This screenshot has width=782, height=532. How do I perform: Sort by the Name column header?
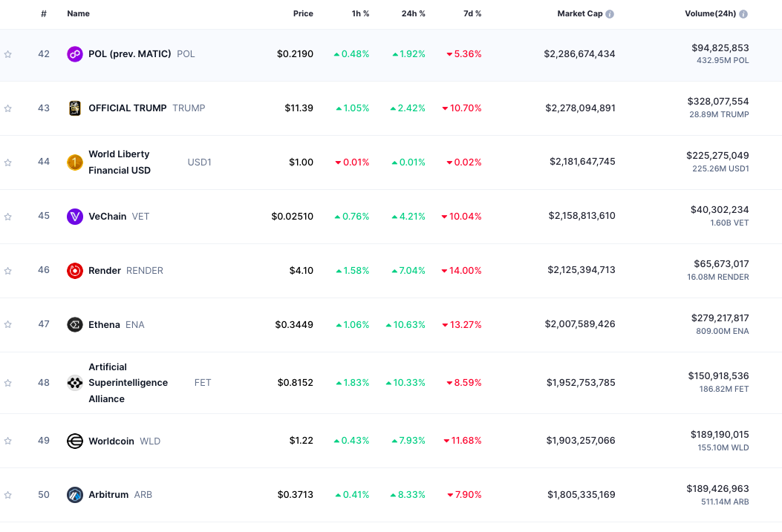coord(78,14)
